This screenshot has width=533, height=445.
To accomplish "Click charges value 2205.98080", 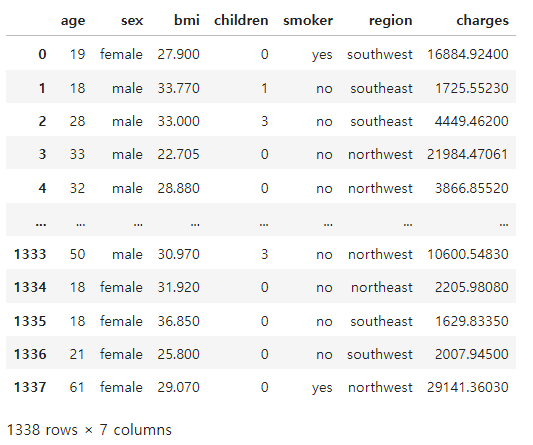I will (x=472, y=287).
